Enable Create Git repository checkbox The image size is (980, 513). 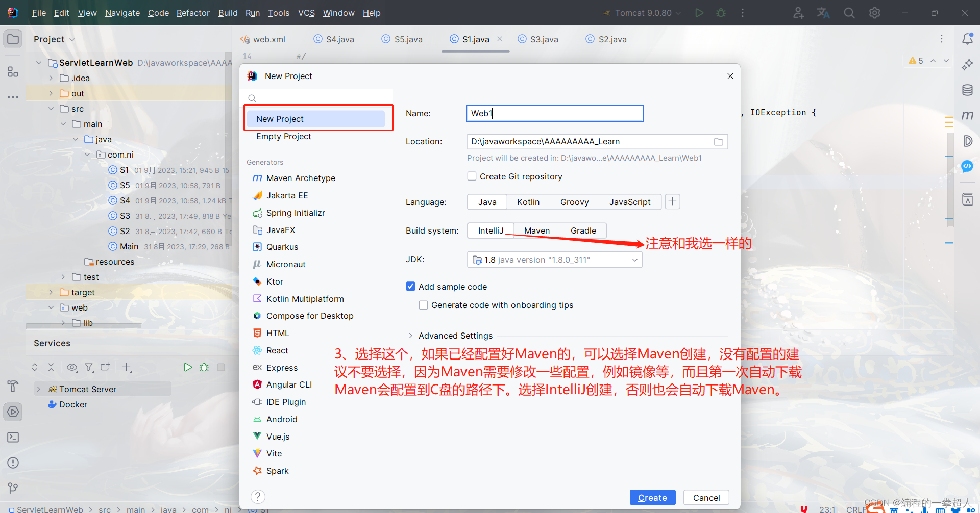point(472,176)
